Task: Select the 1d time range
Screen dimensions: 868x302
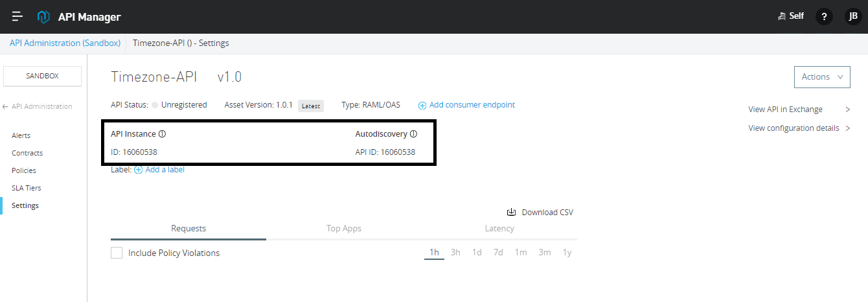Action: (x=477, y=252)
